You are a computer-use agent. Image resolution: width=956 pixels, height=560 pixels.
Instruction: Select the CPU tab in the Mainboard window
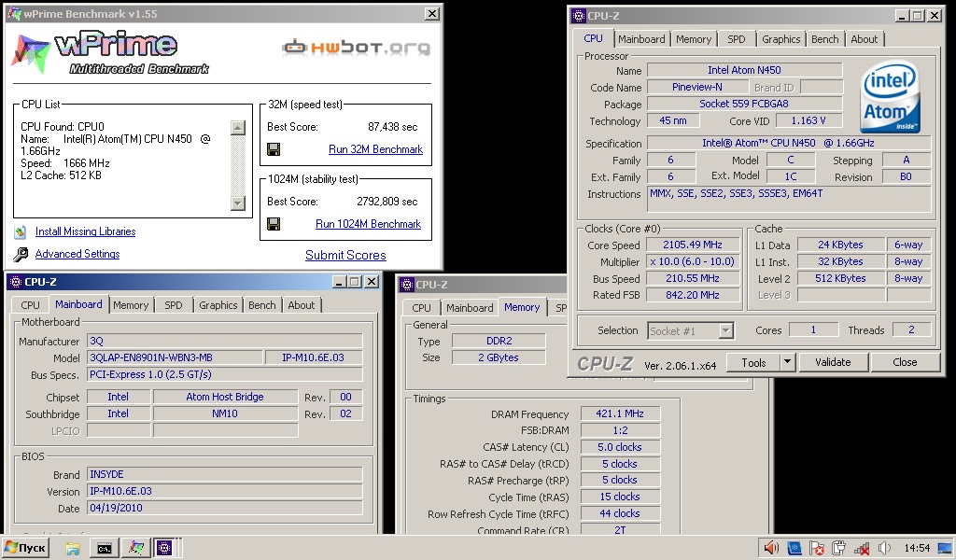tap(30, 305)
